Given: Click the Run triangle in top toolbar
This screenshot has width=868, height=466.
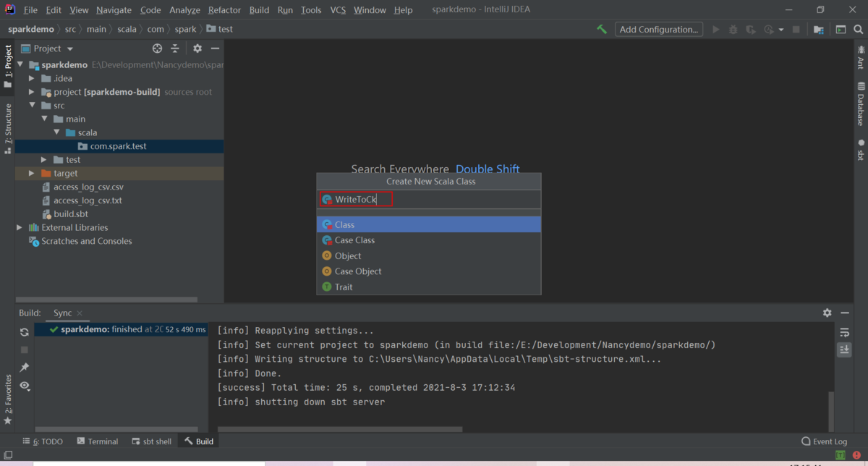Looking at the screenshot, I should click(x=716, y=30).
